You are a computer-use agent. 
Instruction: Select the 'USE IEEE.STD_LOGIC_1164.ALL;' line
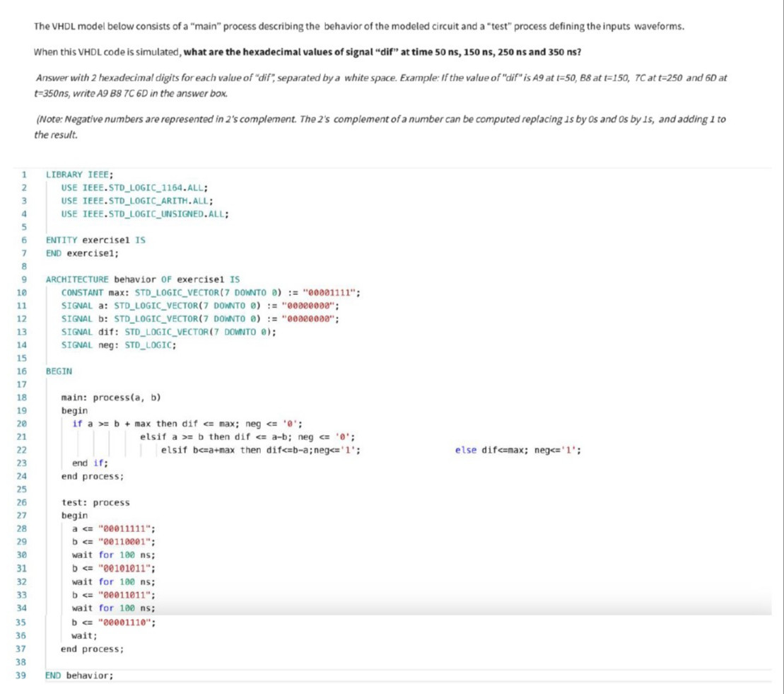pyautogui.click(x=134, y=187)
